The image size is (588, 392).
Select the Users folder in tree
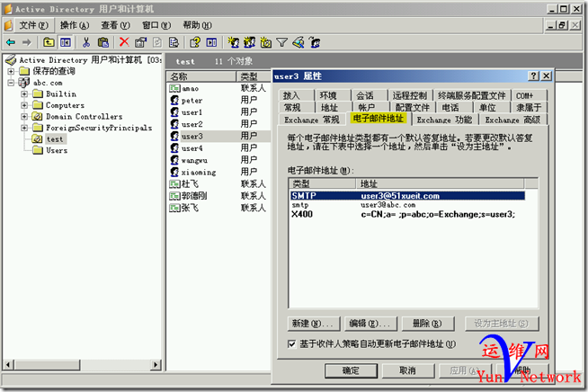[x=57, y=150]
